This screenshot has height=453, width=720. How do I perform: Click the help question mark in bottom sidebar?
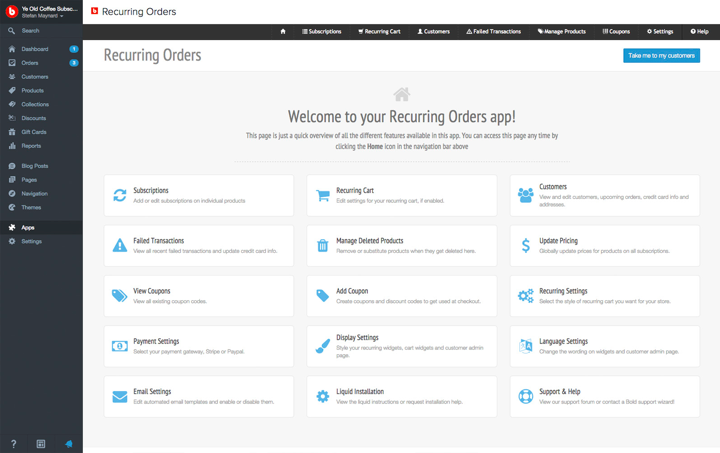click(x=14, y=443)
